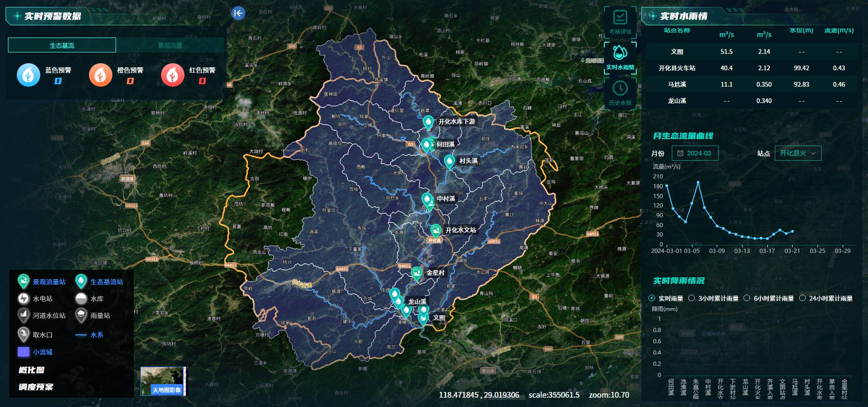This screenshot has width=868, height=407.
Task: Toggle the 雨量站 layer in the legend
Action: 93,316
